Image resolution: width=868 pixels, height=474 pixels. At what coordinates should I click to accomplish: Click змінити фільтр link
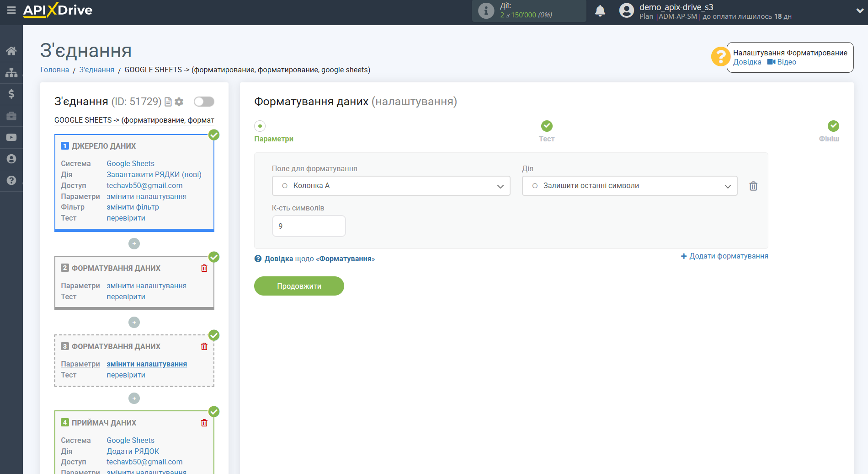(x=133, y=207)
